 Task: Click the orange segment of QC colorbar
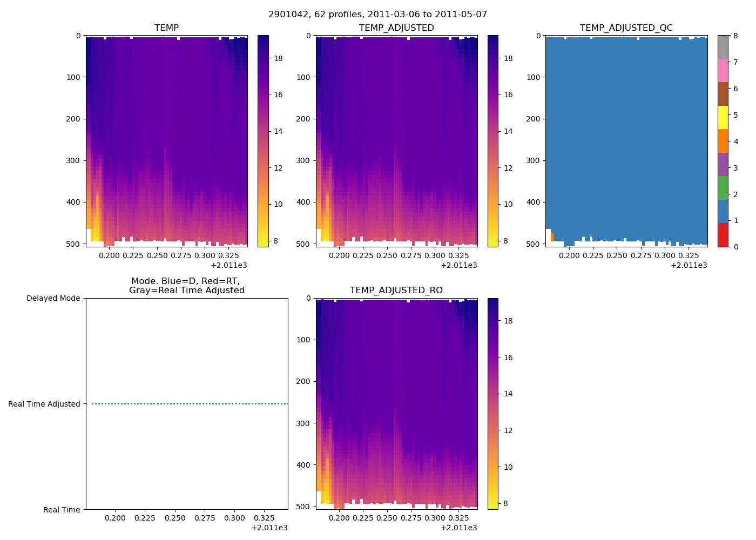point(723,141)
